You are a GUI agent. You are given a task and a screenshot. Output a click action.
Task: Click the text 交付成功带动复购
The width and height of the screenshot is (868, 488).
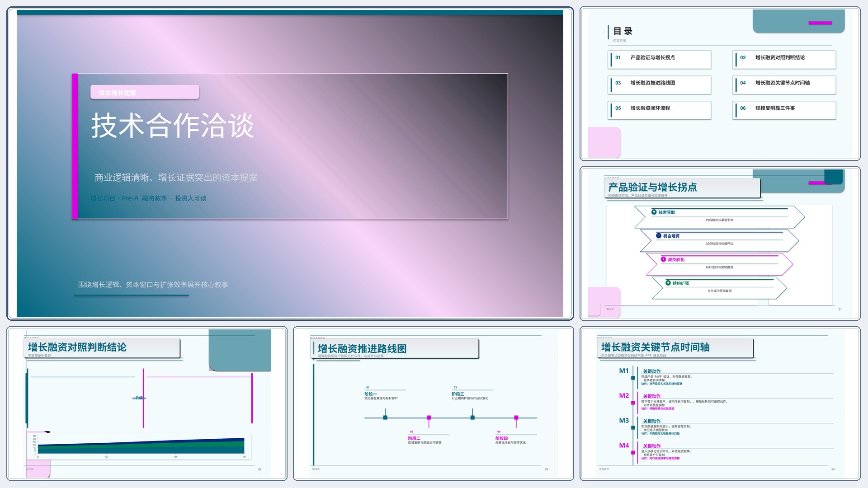719,291
